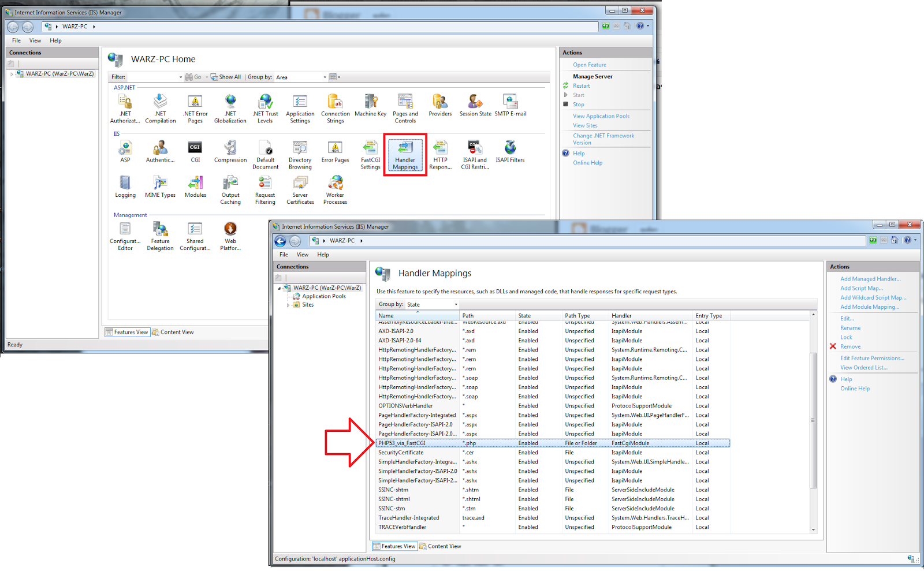Open HTTP Response Headers feature
924x571 pixels.
[x=440, y=155]
